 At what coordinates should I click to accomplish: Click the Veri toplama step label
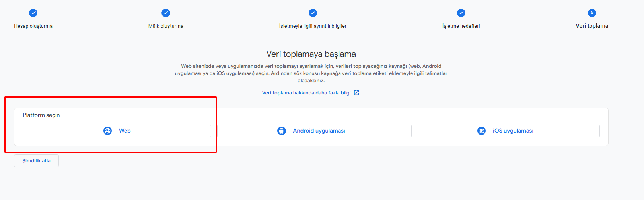tap(592, 26)
